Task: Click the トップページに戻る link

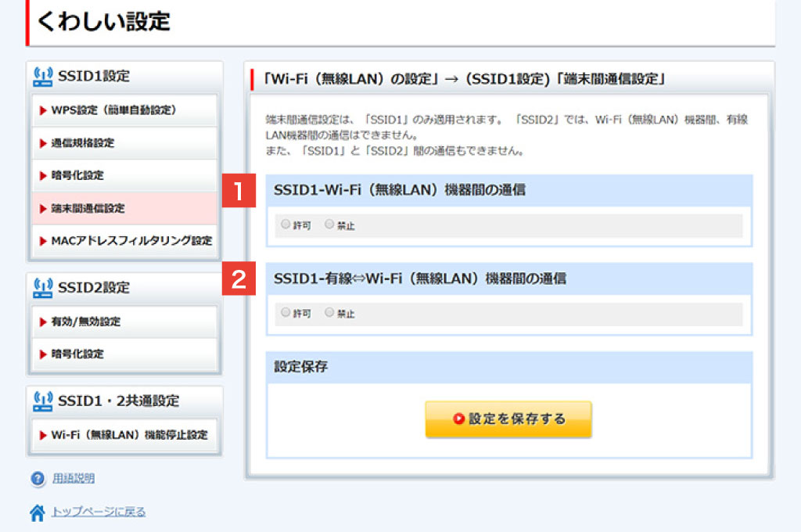Action: tap(99, 512)
